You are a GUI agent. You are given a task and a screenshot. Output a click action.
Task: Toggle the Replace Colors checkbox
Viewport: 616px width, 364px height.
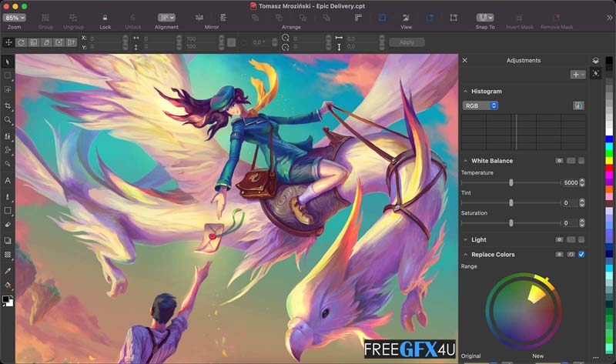581,255
